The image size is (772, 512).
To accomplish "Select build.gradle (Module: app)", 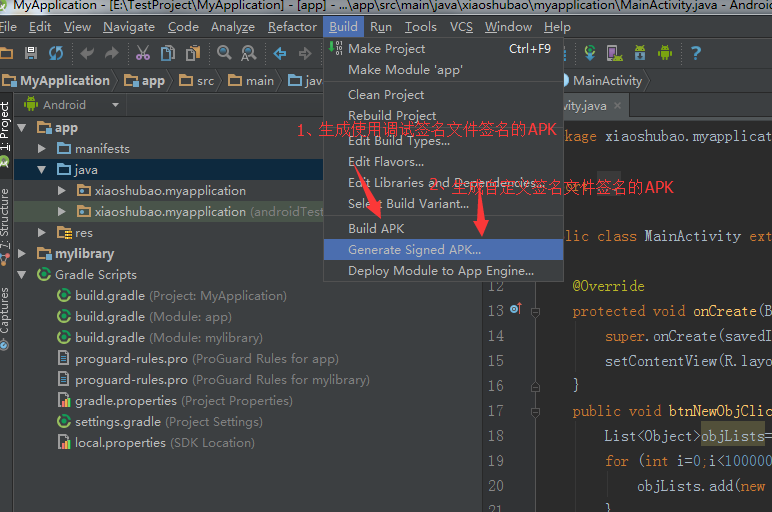I will click(x=144, y=317).
